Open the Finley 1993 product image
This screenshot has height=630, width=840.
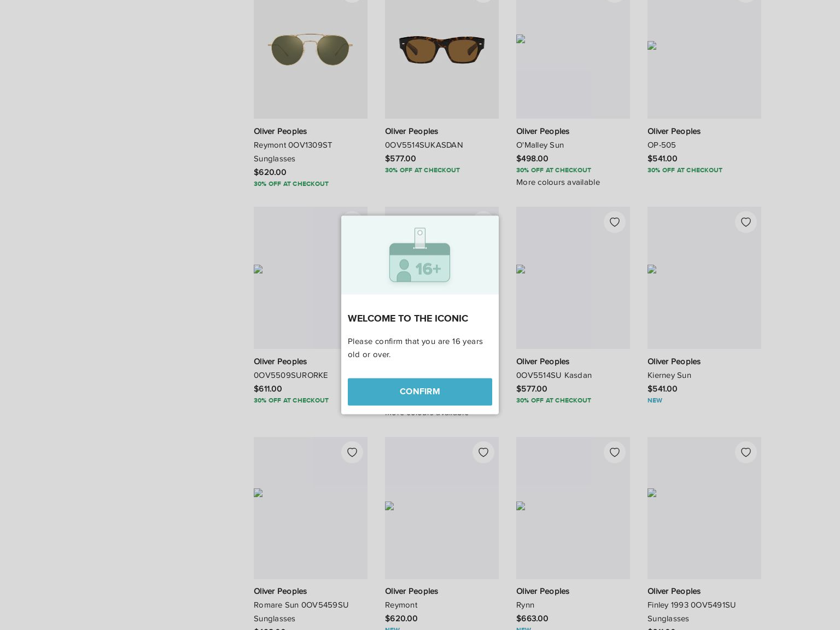click(704, 508)
